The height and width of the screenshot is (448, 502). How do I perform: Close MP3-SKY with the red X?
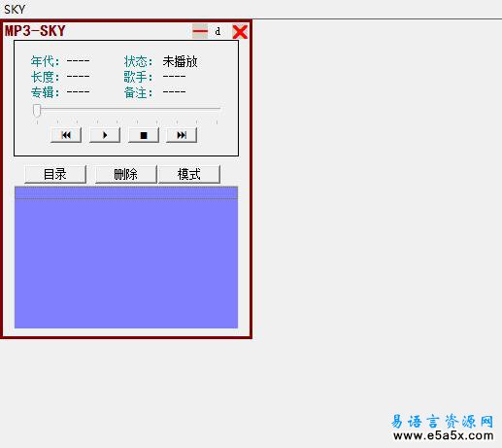[240, 32]
